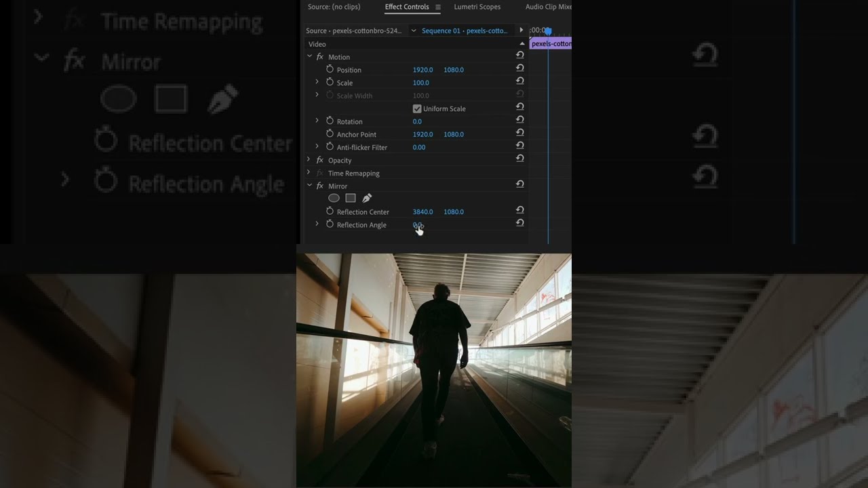Reset the Opacity effect
The height and width of the screenshot is (488, 868).
[520, 158]
